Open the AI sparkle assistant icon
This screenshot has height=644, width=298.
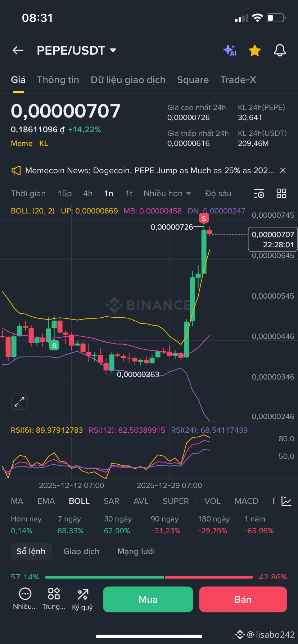point(230,50)
